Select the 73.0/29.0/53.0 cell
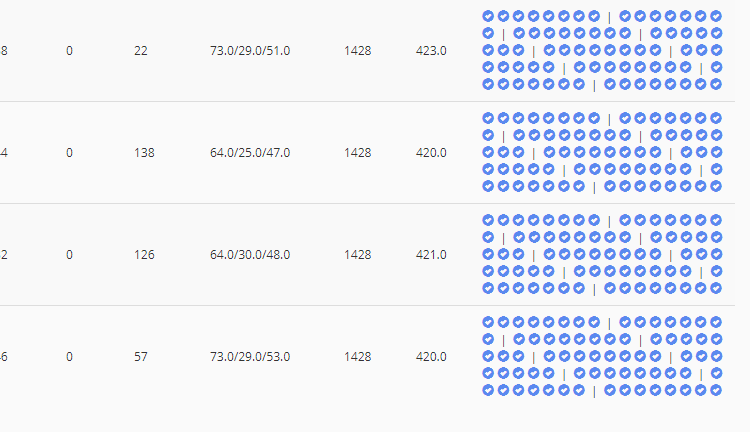Image resolution: width=750 pixels, height=432 pixels. click(250, 357)
